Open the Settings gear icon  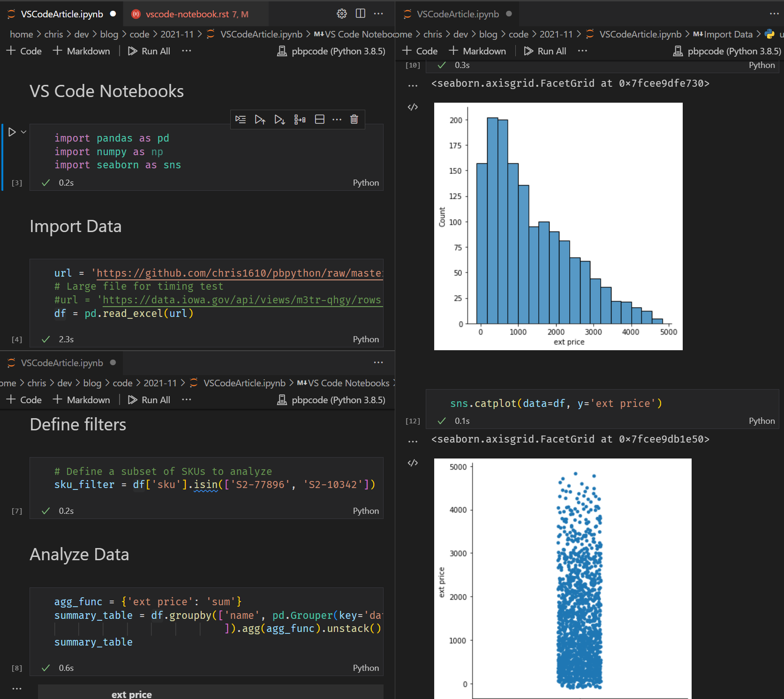pyautogui.click(x=341, y=14)
